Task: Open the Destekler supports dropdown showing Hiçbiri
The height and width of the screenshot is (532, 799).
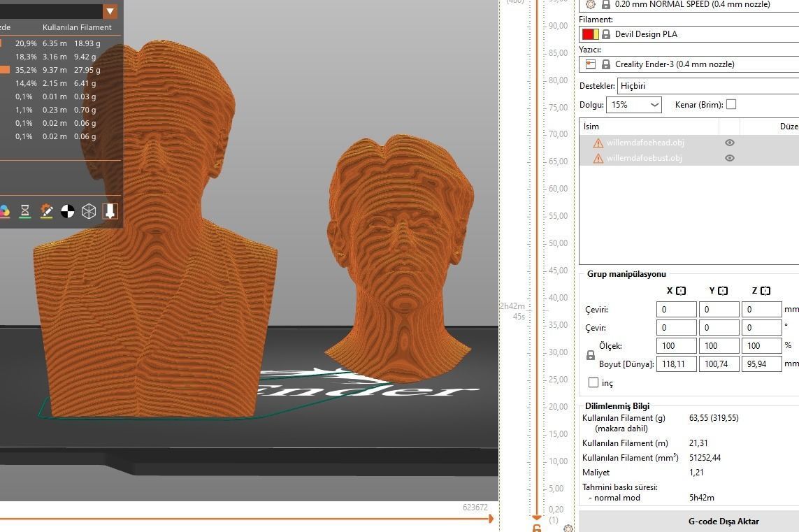Action: tap(708, 85)
